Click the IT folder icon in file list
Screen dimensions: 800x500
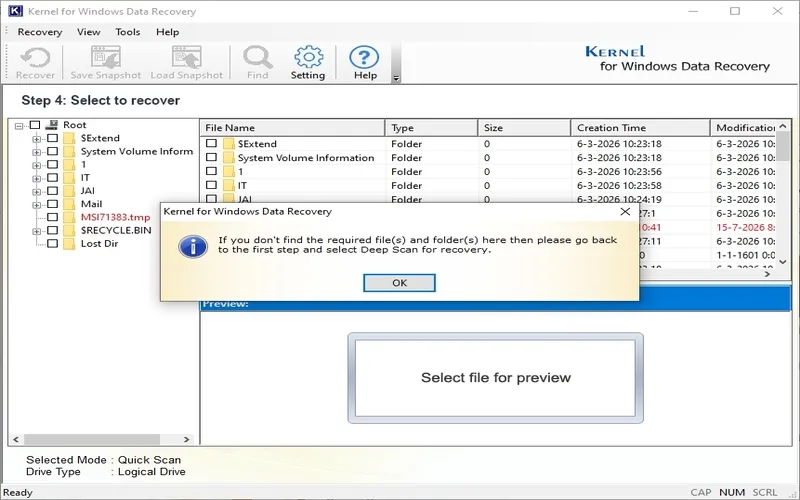click(229, 186)
